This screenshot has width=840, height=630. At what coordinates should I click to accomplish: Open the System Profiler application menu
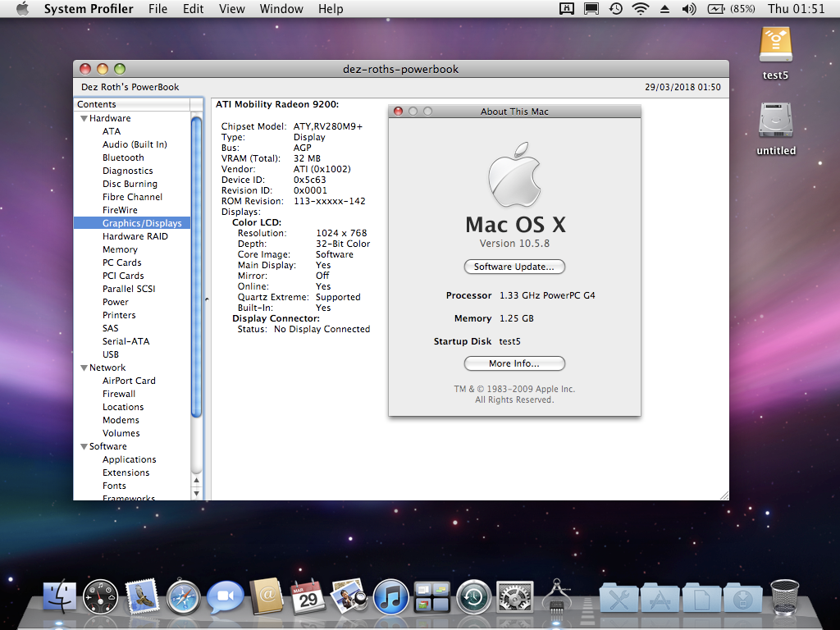(x=89, y=9)
